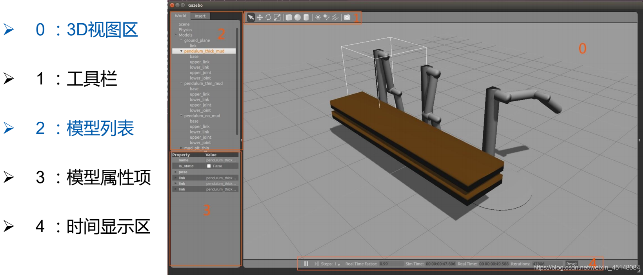Click the Gazebo window title

click(195, 5)
